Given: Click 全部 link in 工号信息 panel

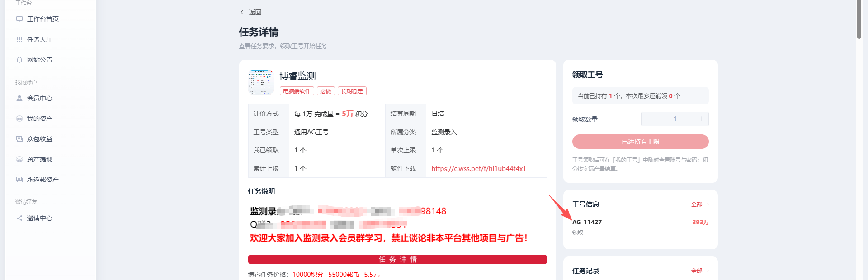Looking at the screenshot, I should 700,204.
